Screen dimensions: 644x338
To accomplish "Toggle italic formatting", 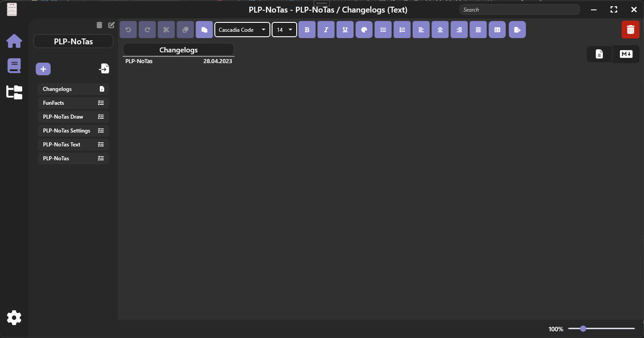I will click(326, 29).
